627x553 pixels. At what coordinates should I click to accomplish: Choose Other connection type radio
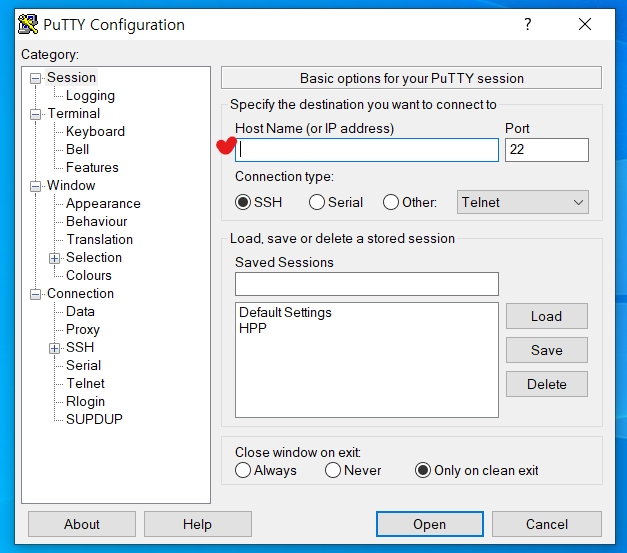(x=391, y=202)
